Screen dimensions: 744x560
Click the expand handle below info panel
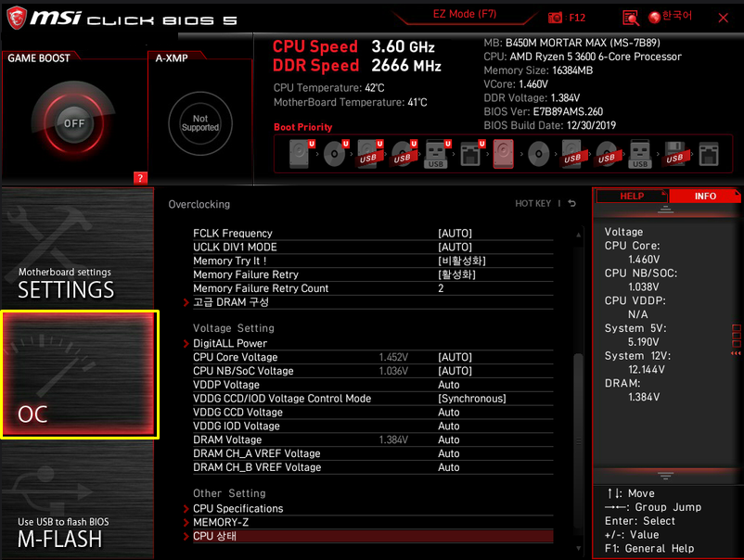coord(665,475)
